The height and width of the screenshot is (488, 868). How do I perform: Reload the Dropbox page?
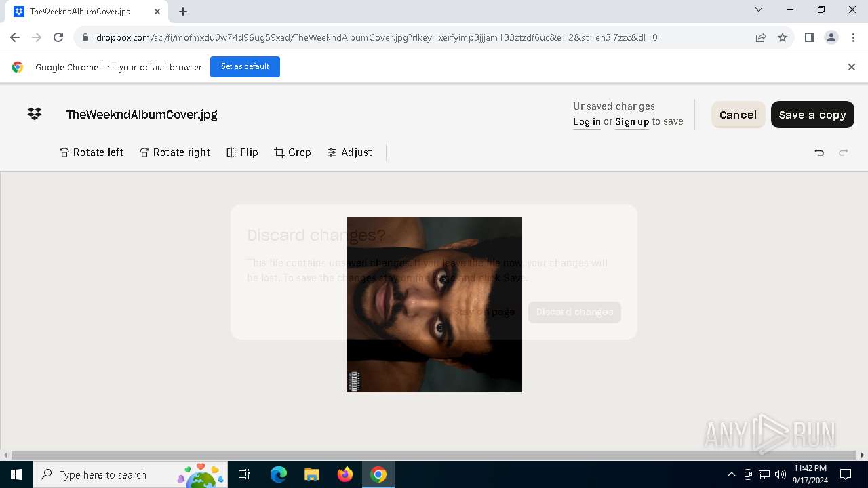point(58,37)
